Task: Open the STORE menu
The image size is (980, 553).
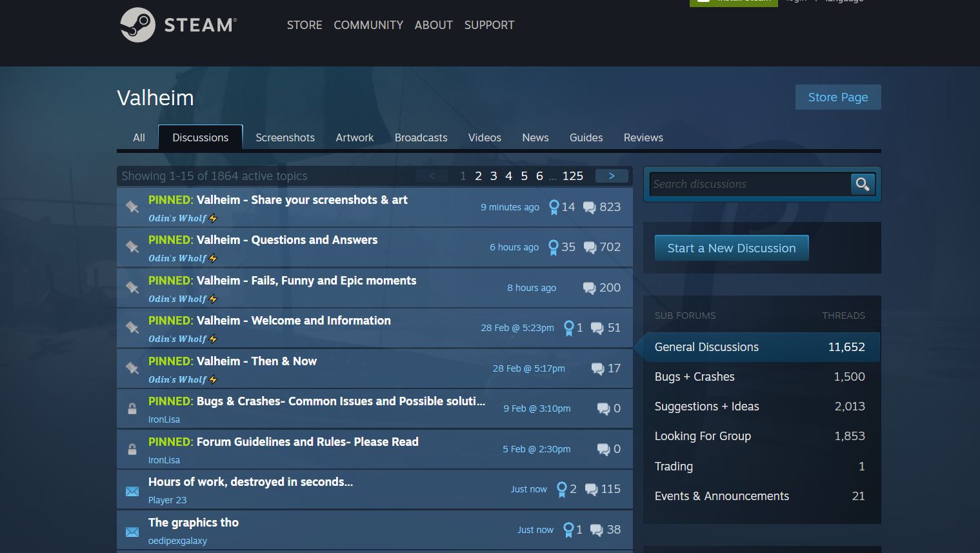Action: (305, 25)
